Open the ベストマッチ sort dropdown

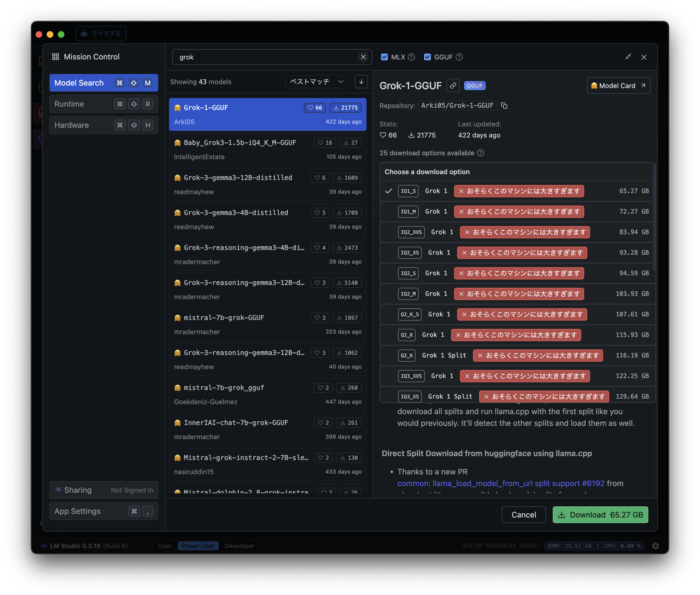pos(317,82)
